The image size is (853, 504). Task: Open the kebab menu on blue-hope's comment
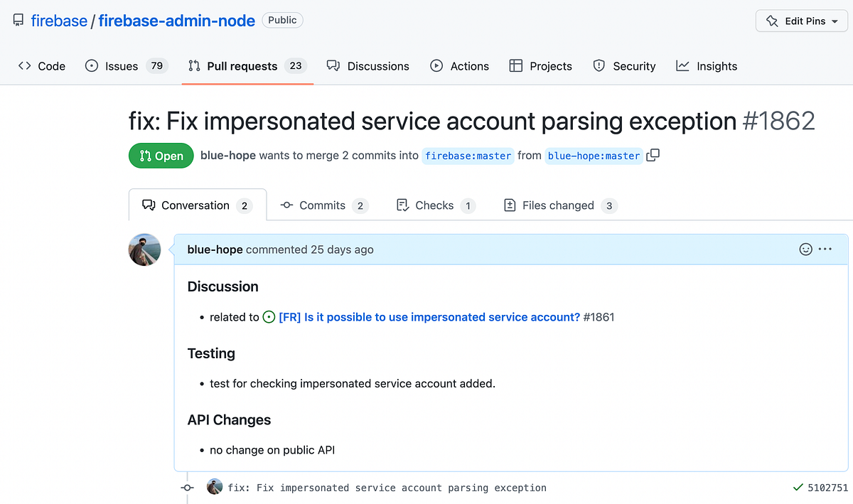(x=825, y=249)
